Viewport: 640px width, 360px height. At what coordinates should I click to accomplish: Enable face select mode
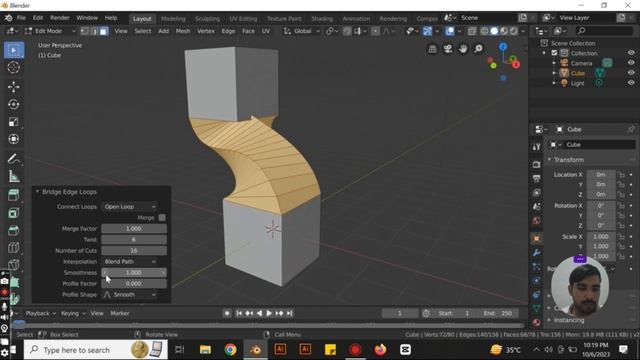[104, 31]
